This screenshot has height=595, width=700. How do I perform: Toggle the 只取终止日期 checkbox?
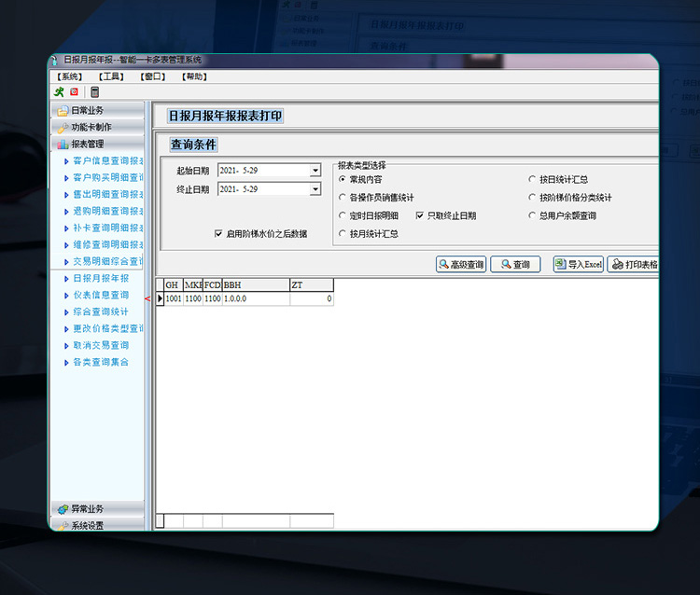click(420, 215)
